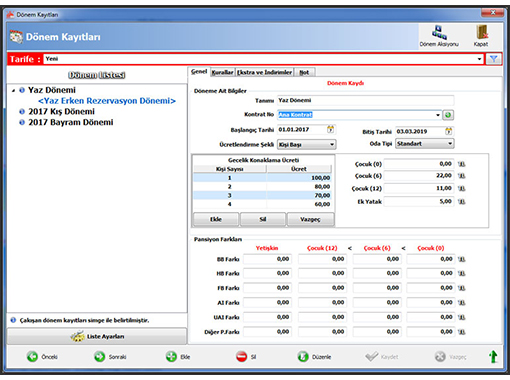
Task: Click Sil under the price table
Action: click(x=263, y=219)
